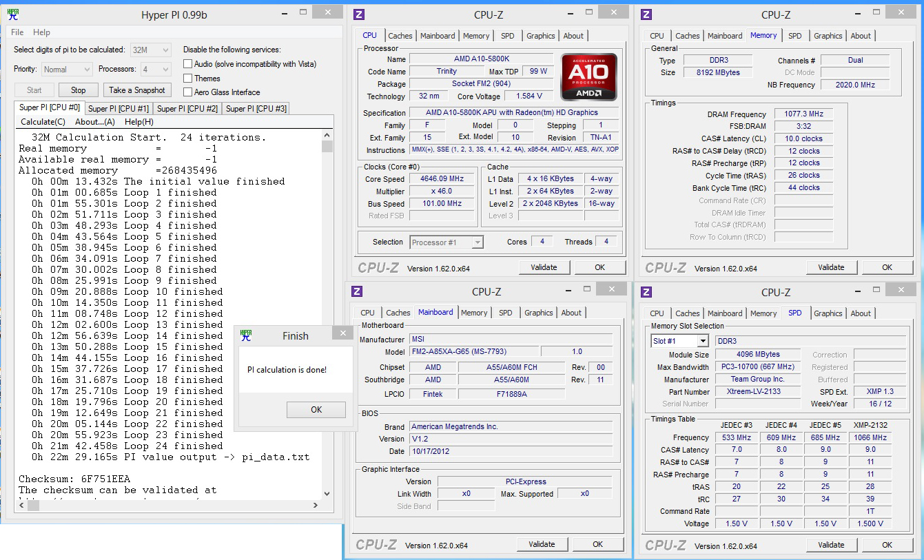The width and height of the screenshot is (924, 560).
Task: Open Caches tab in the CPU tab window
Action: (x=400, y=36)
